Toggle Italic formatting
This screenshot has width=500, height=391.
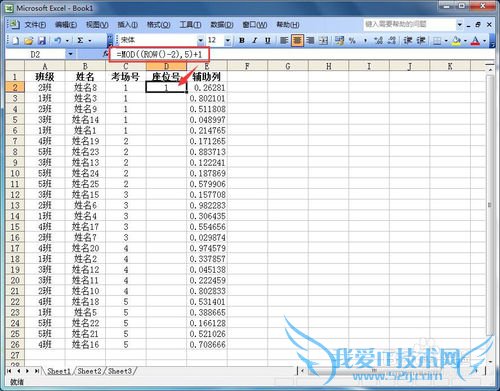coord(255,41)
